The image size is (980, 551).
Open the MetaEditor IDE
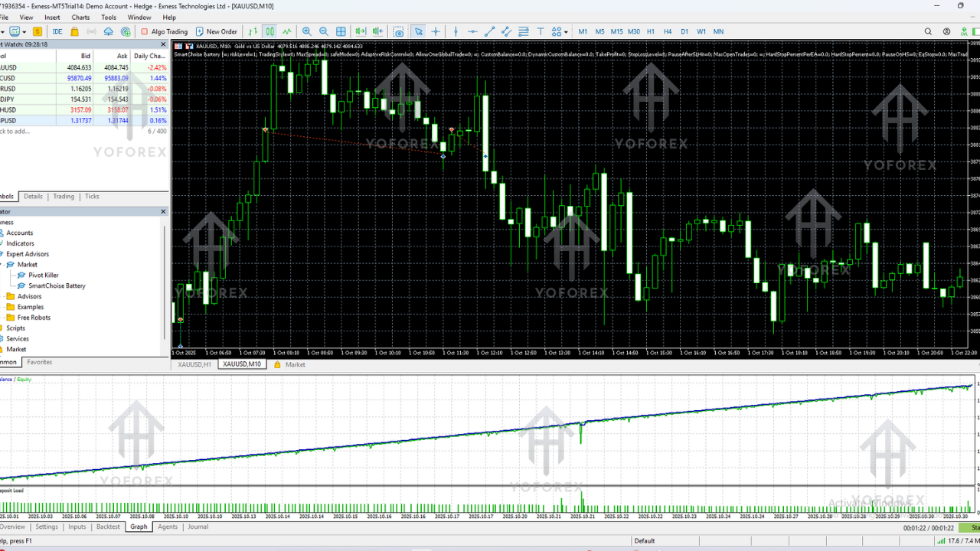coord(57,31)
